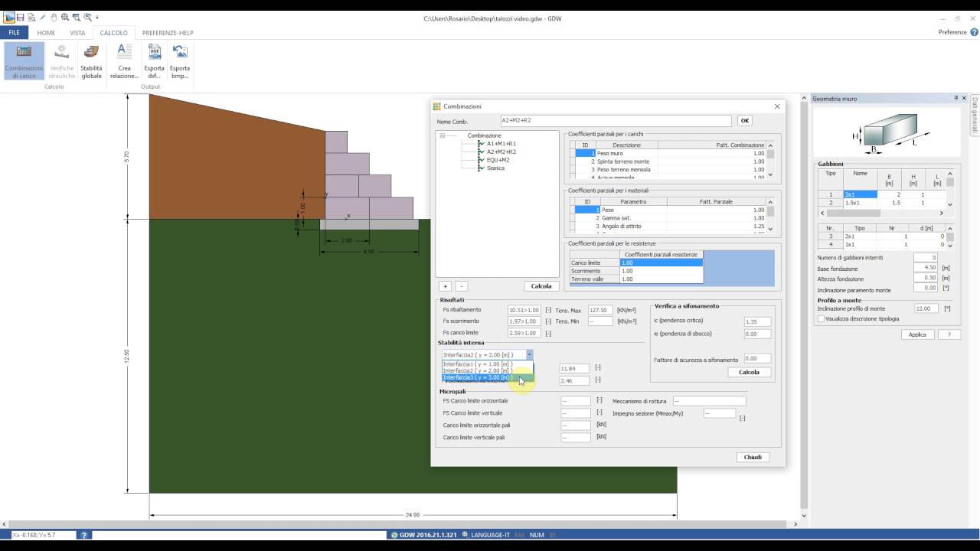Select the pan hand tool icon
This screenshot has width=980, height=551.
coord(54,17)
